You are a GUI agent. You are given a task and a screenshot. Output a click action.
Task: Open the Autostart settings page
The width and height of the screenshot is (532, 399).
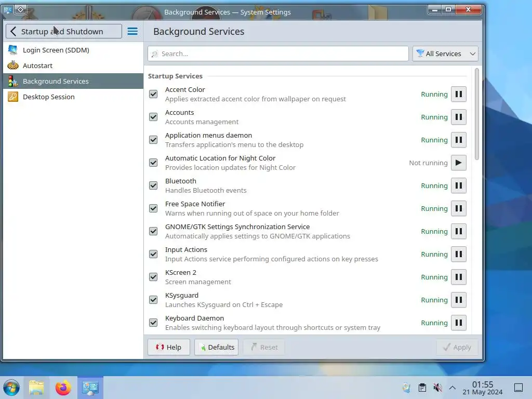(x=73, y=65)
